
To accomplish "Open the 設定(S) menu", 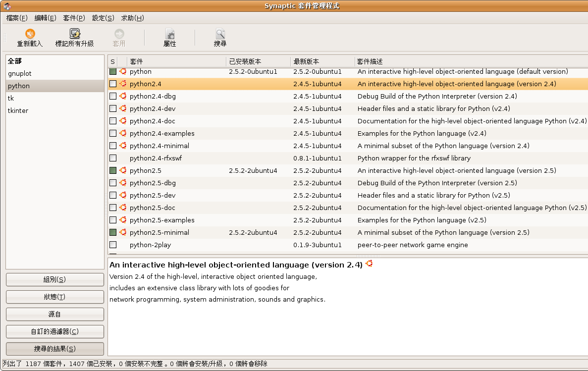I will coord(103,18).
